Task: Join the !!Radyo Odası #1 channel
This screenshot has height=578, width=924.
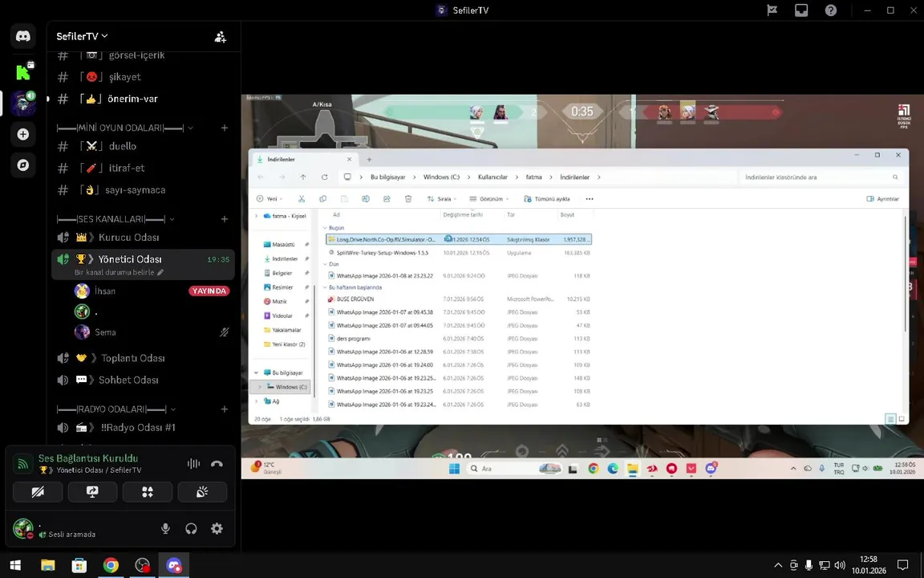Action: (144, 428)
